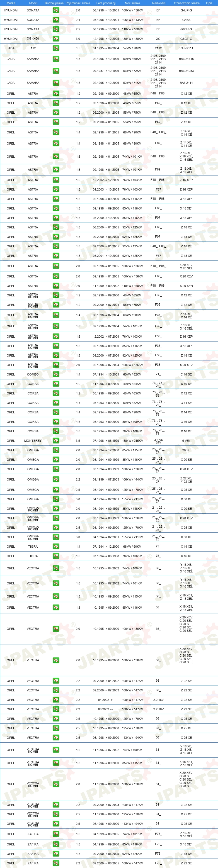The height and width of the screenshot is (868, 218).
Task: Click the MONTEREY model cell
Action: point(33,441)
